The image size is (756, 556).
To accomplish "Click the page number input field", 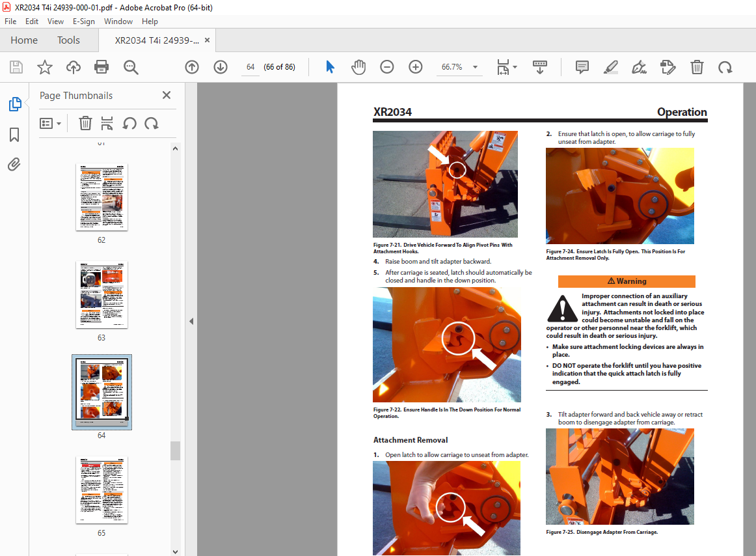I will click(x=250, y=67).
